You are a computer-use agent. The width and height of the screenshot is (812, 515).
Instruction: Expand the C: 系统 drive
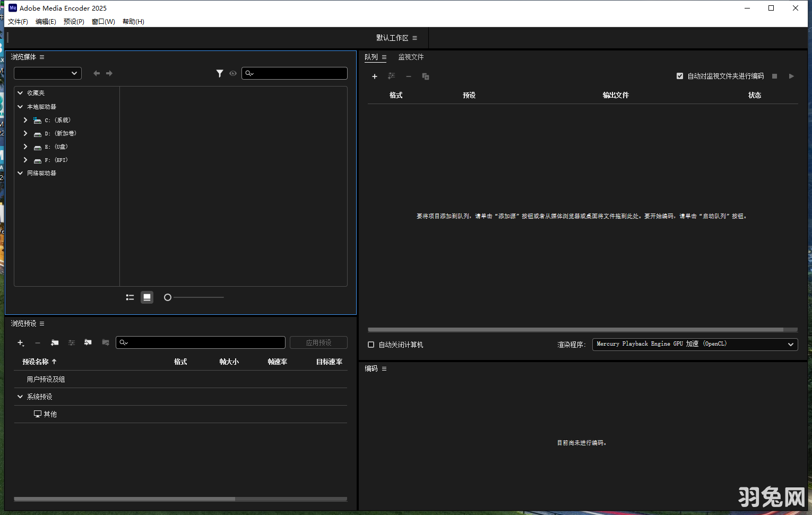[x=25, y=120]
